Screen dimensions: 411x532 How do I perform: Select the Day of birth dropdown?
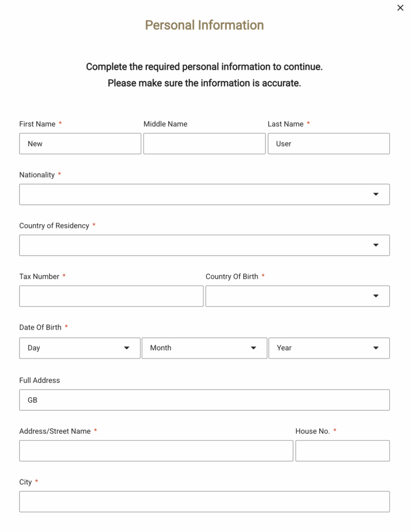[73, 348]
